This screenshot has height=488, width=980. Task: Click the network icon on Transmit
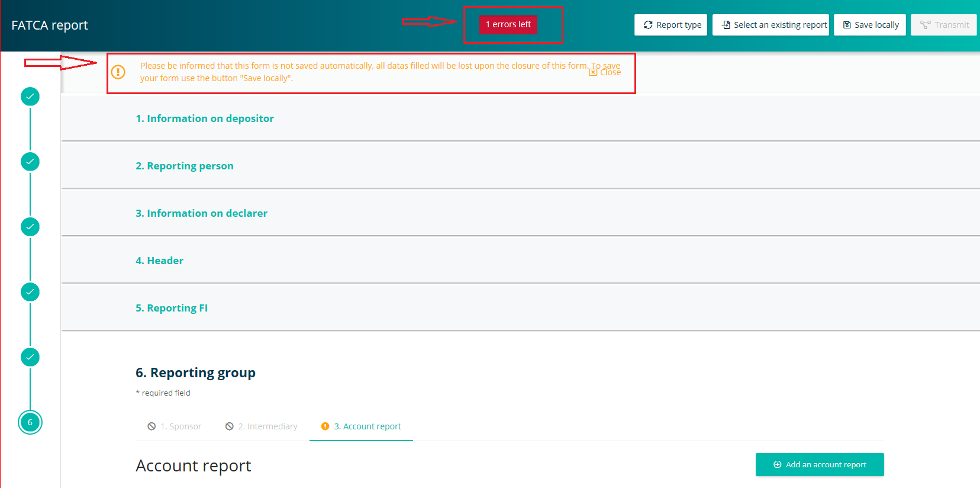(x=926, y=25)
